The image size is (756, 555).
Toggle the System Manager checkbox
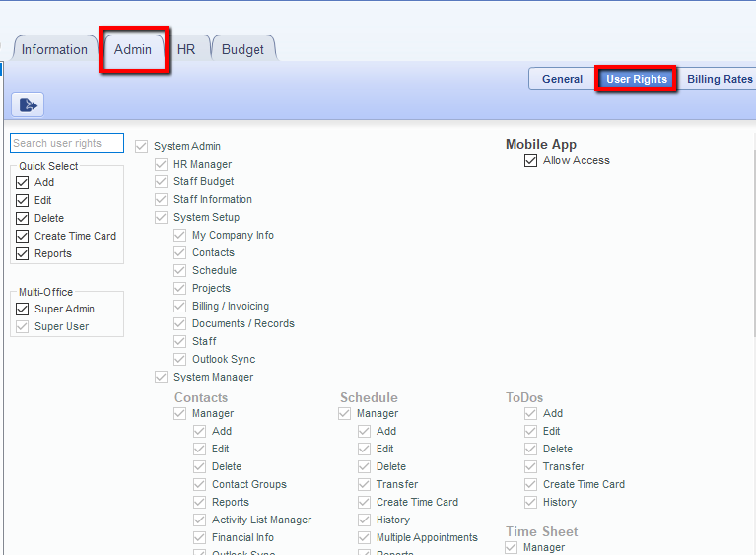161,378
